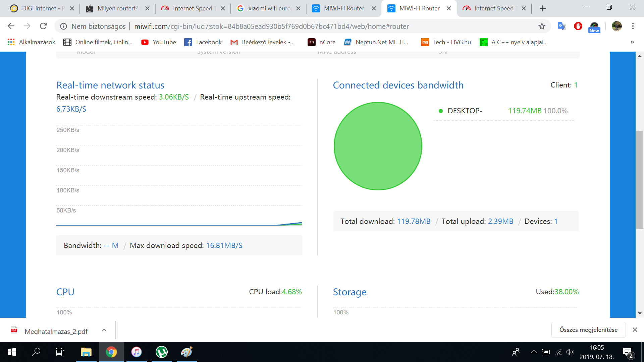The height and width of the screenshot is (362, 644).
Task: Click the site info icon in address bar
Action: [x=63, y=26]
